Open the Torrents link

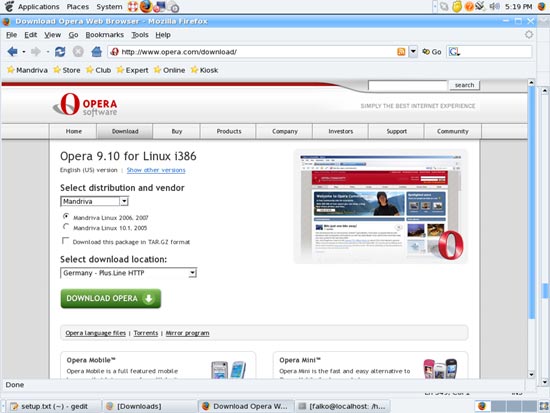(146, 333)
